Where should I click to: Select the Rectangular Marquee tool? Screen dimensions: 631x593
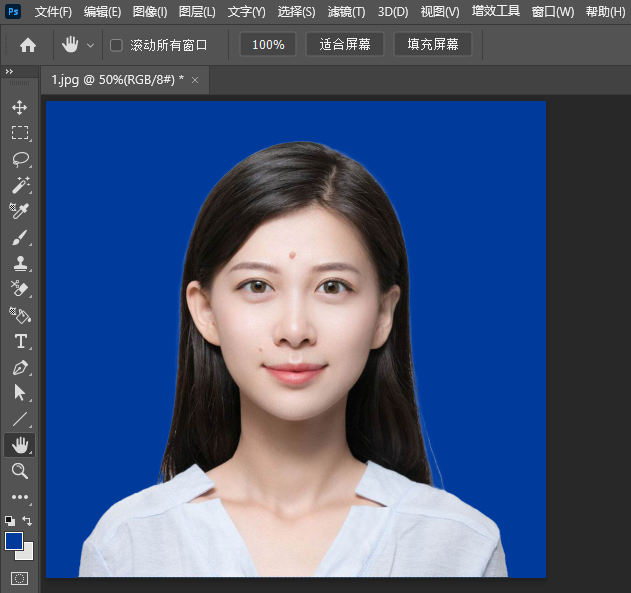(x=20, y=133)
